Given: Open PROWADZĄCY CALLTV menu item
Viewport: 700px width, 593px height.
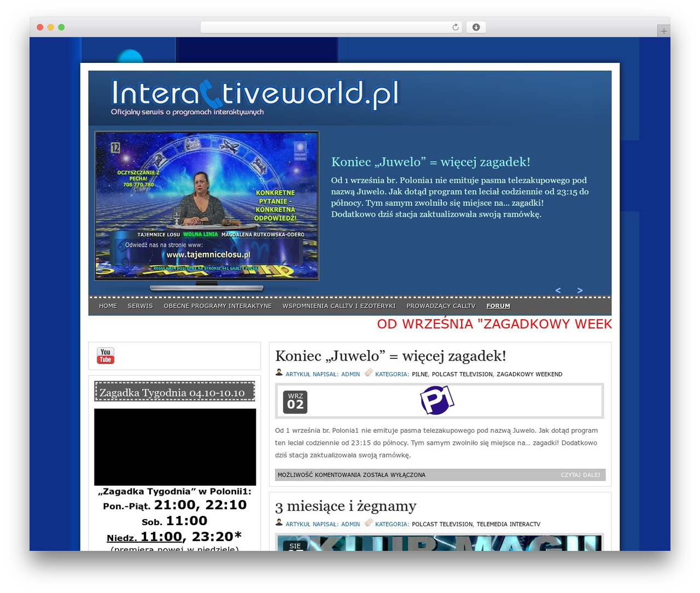Looking at the screenshot, I should coord(441,306).
